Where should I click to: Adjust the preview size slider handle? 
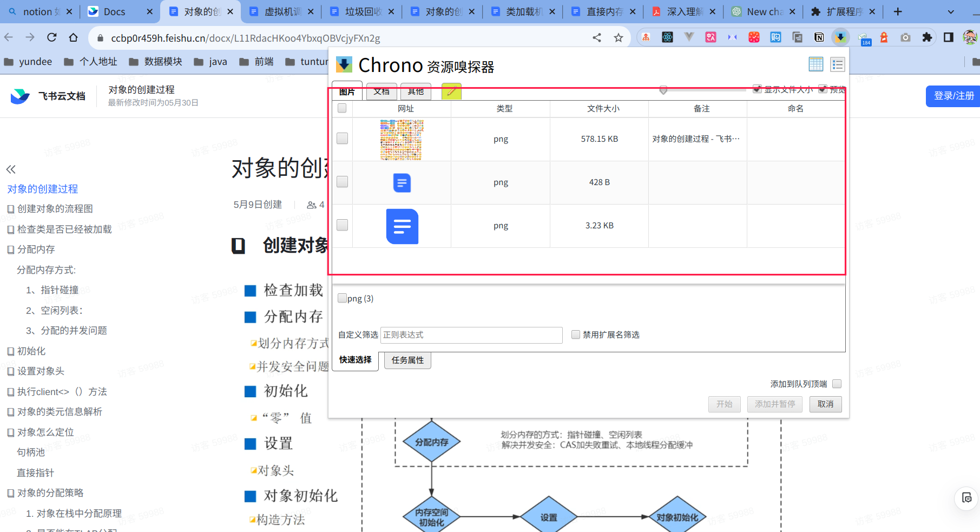coord(663,90)
